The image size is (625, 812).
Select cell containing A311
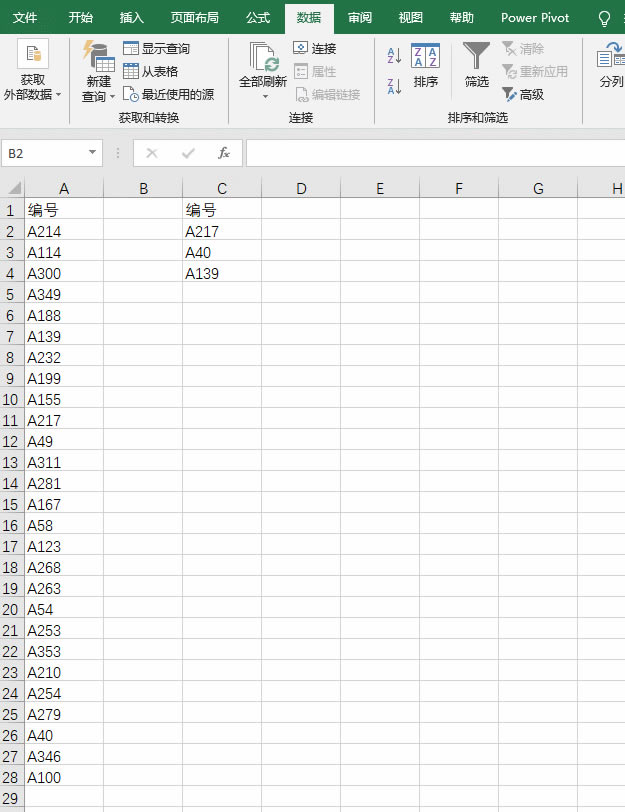point(64,462)
